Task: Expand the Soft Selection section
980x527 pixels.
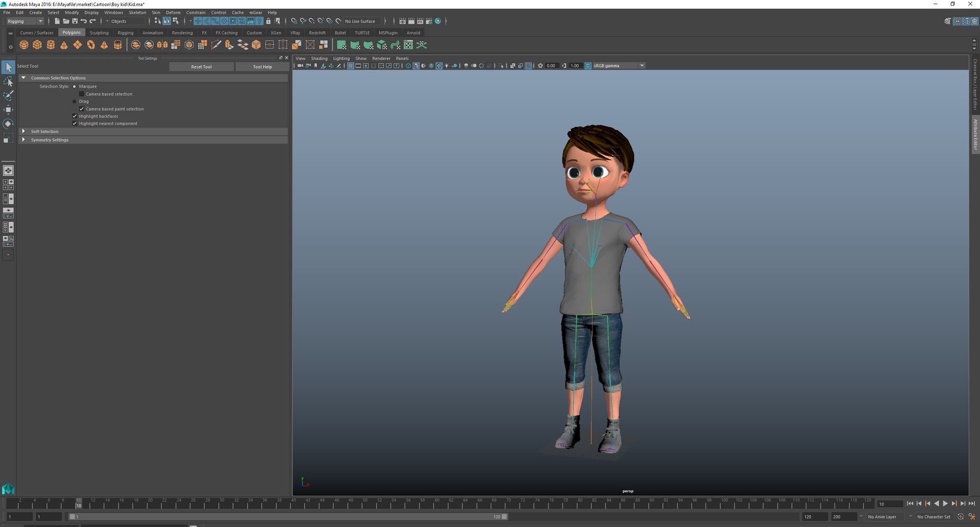Action: pos(23,132)
